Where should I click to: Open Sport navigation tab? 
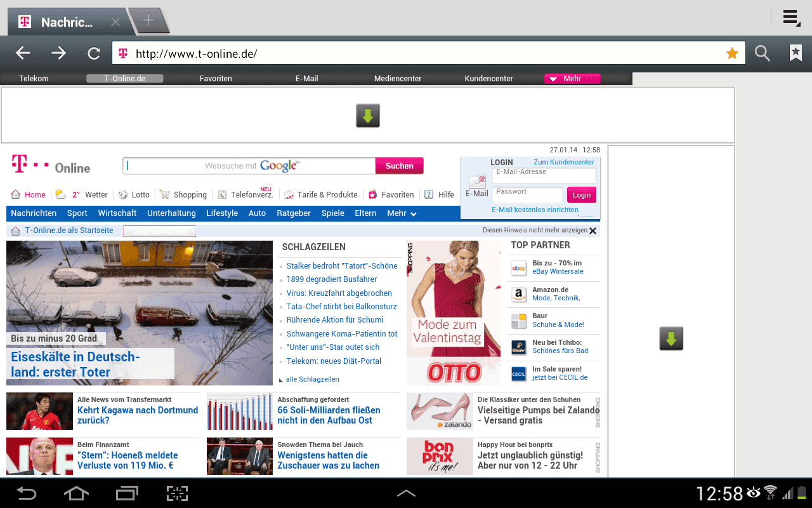pyautogui.click(x=77, y=213)
